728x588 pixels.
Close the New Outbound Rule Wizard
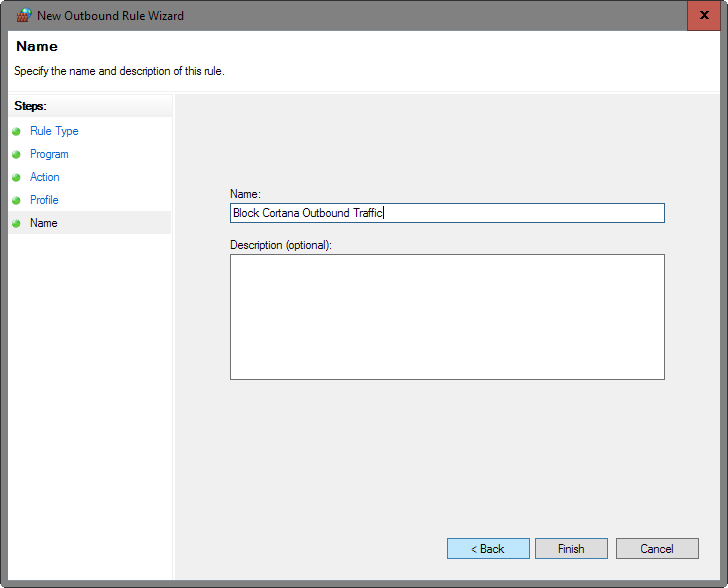coord(704,15)
